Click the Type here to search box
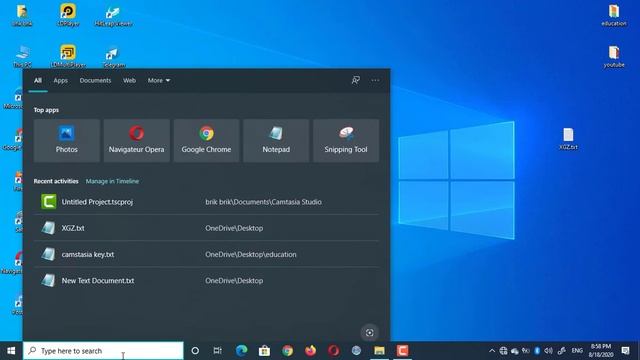 (x=103, y=351)
